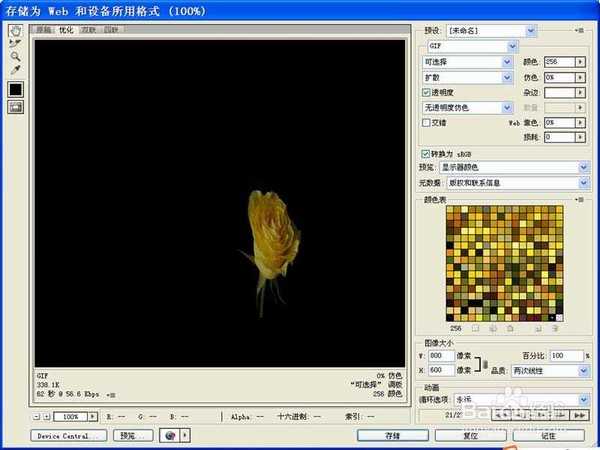Enable the 交错 (Interlaced) checkbox
The image size is (600, 450).
tap(426, 122)
